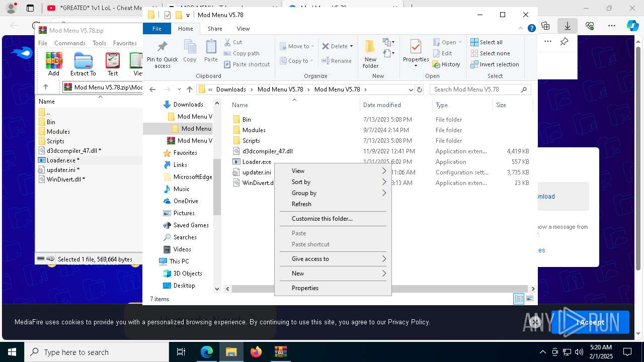This screenshot has height=362, width=644.
Task: Open the File ribbon tab
Action: point(157,29)
